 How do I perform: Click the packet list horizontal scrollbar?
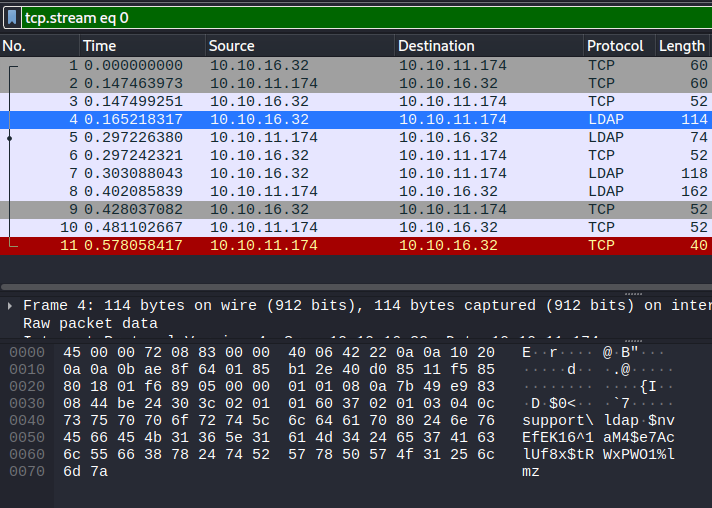point(356,287)
